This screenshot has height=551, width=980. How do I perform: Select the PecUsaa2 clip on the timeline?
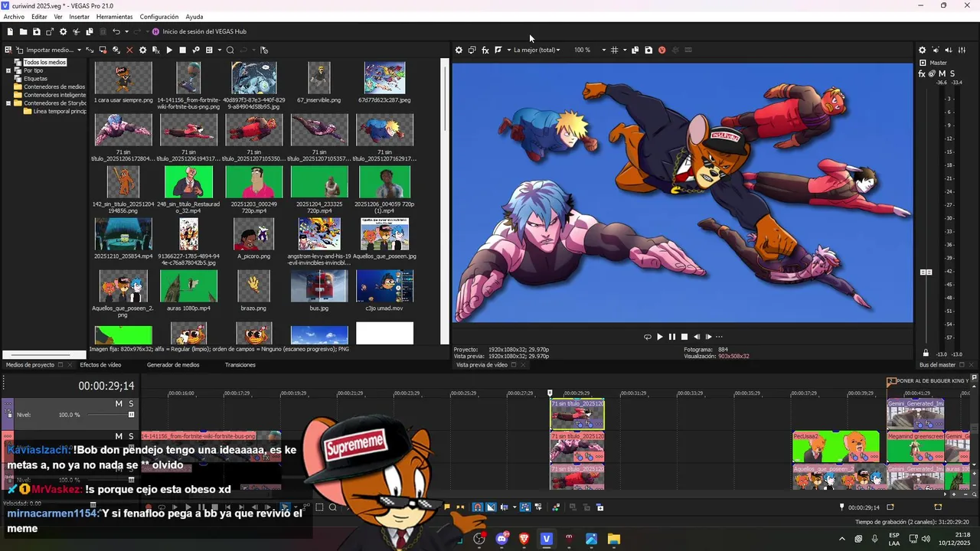(x=836, y=447)
